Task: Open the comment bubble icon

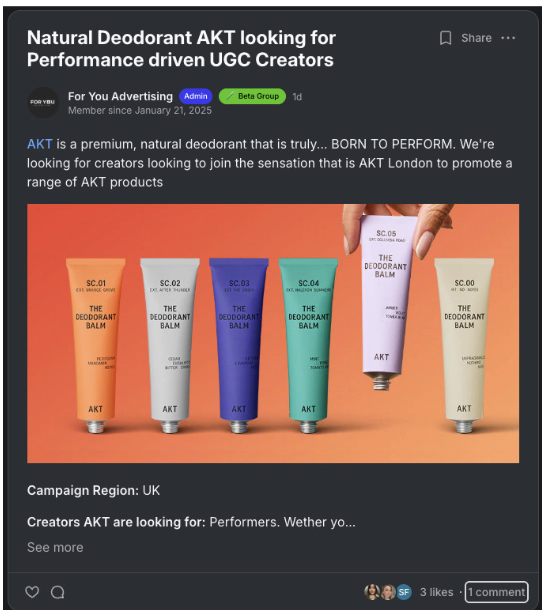Action: 58,592
